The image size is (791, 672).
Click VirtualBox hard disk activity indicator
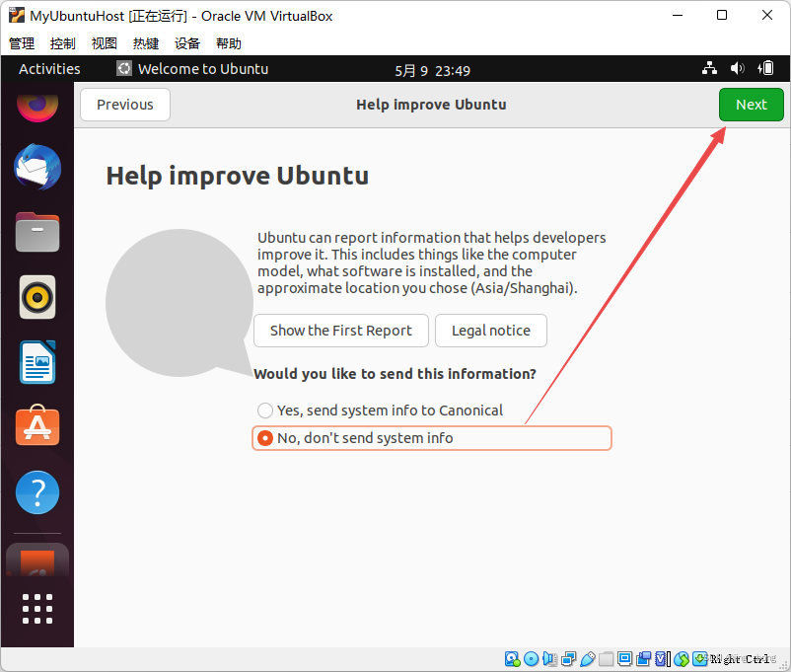tap(512, 659)
